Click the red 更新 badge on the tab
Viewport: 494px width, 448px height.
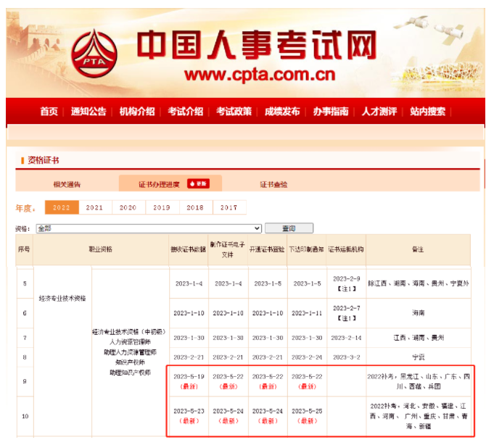(199, 183)
